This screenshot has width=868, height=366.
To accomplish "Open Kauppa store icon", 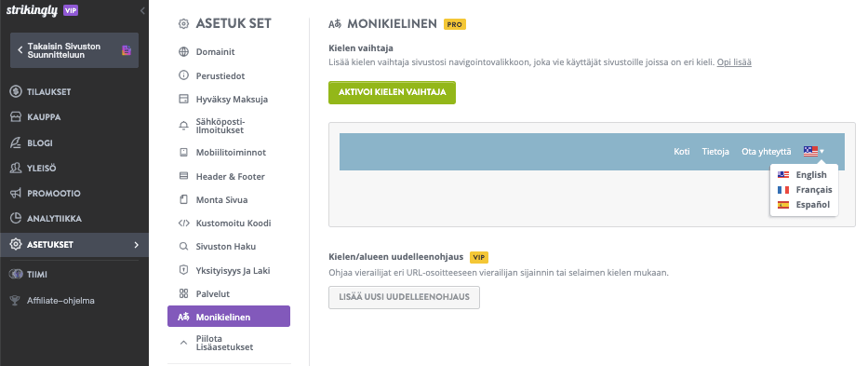I will click(x=16, y=117).
